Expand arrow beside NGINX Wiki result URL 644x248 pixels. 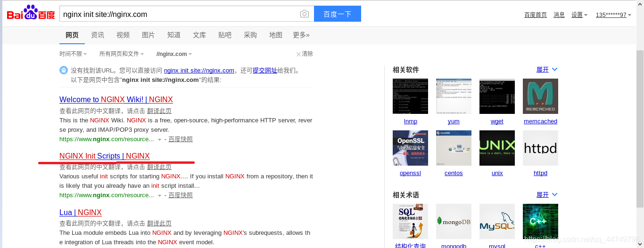pyautogui.click(x=159, y=140)
